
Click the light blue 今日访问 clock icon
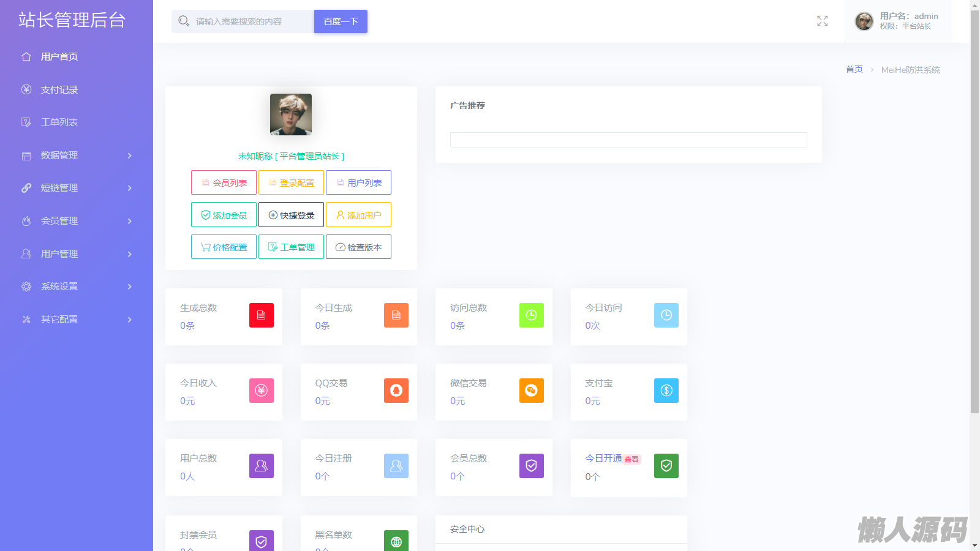click(x=666, y=315)
